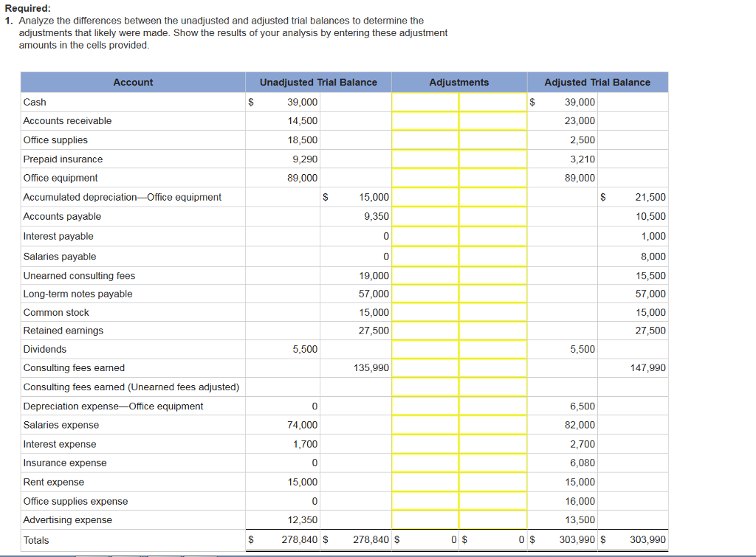Select the adjustment debit cell for Depreciation expense

coord(426,406)
